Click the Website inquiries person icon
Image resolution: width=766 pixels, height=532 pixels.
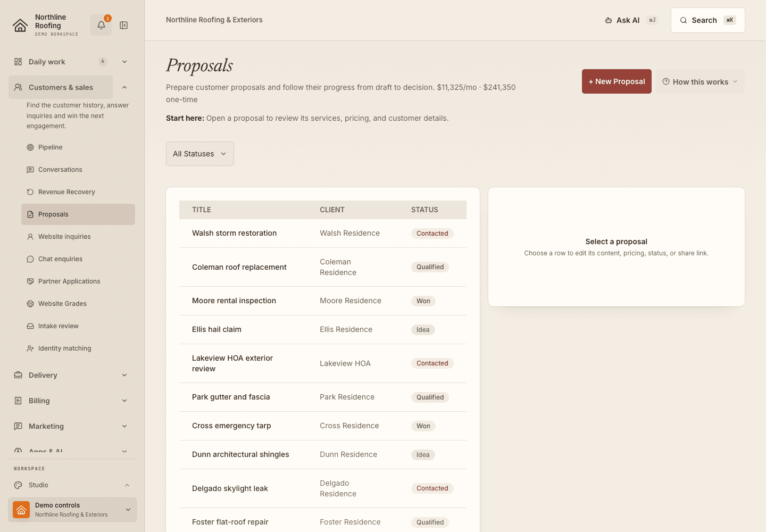(x=30, y=237)
